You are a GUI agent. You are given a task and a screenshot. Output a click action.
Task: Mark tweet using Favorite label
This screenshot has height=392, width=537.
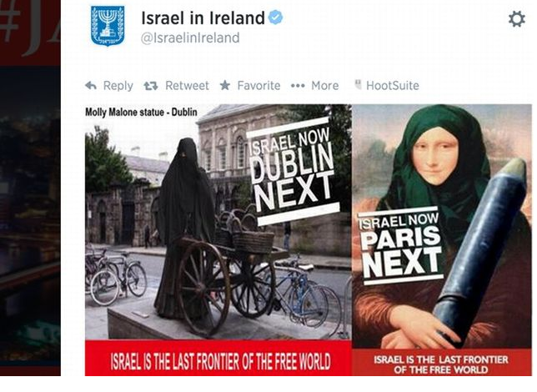point(258,85)
